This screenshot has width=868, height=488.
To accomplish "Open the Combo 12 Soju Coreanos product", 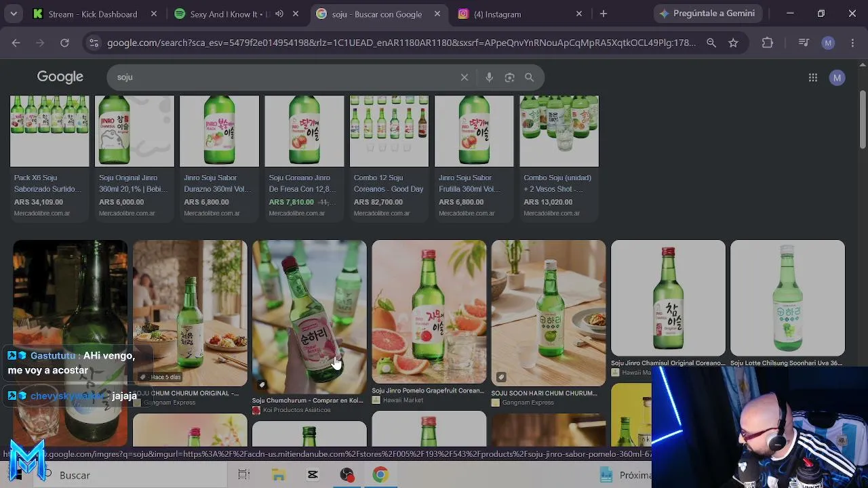I will 389,159.
